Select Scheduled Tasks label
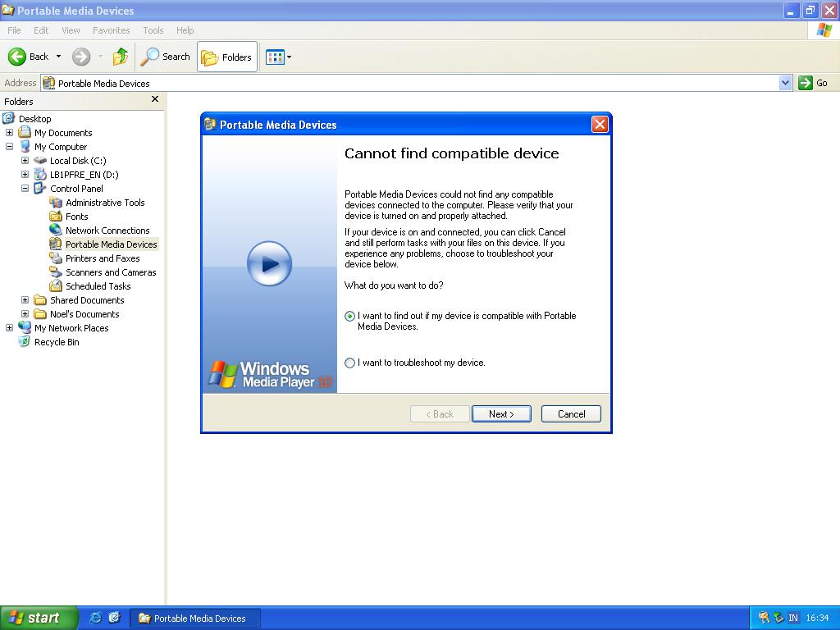Screen dimensions: 840x630 tap(98, 286)
